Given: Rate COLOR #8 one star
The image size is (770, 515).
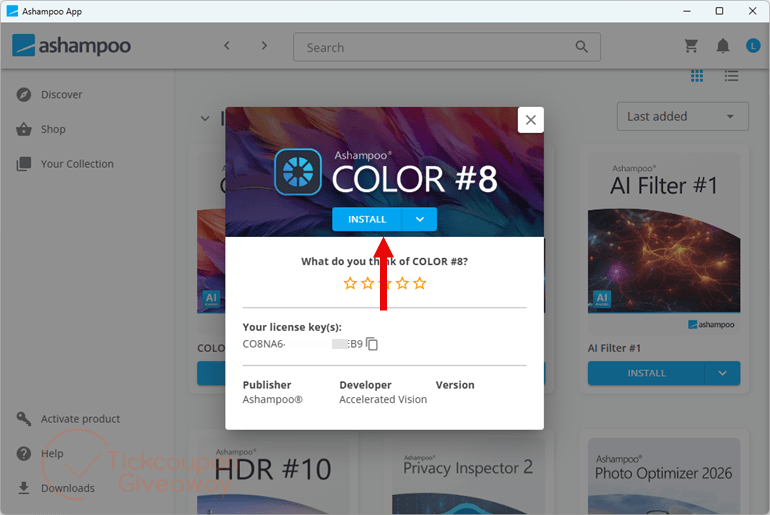Looking at the screenshot, I should point(350,283).
